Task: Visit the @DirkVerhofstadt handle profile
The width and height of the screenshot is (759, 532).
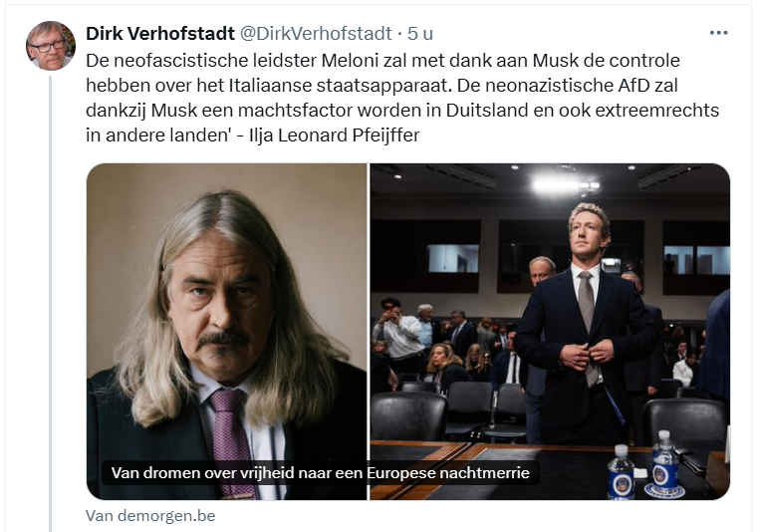Action: [316, 34]
